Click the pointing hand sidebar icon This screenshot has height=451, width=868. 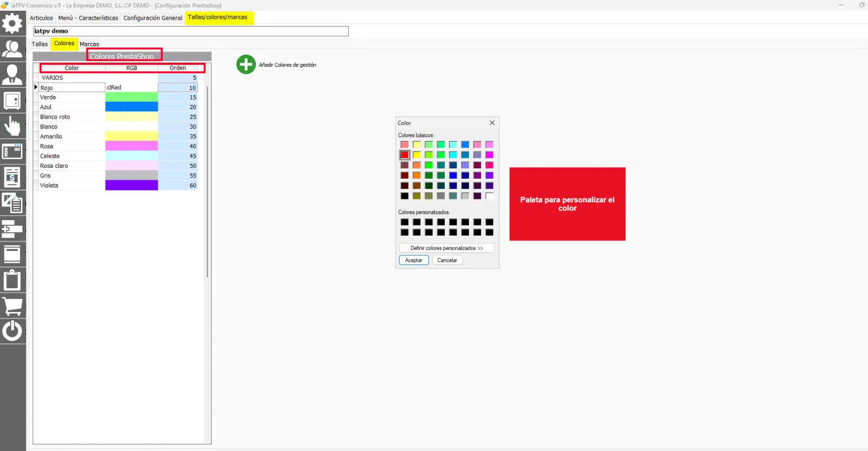tap(12, 126)
